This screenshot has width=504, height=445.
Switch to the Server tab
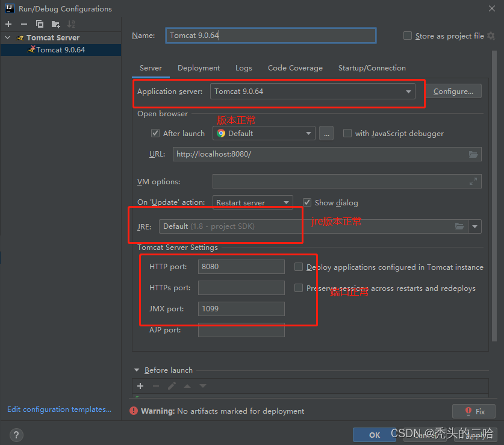151,68
